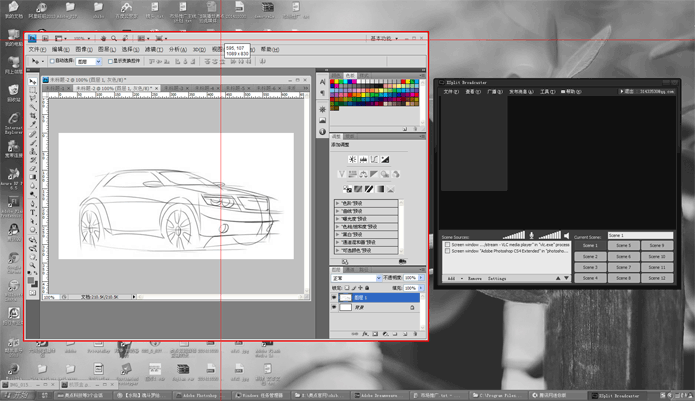Click the Zoom tool in application bar
The image size is (695, 401).
[x=114, y=39]
